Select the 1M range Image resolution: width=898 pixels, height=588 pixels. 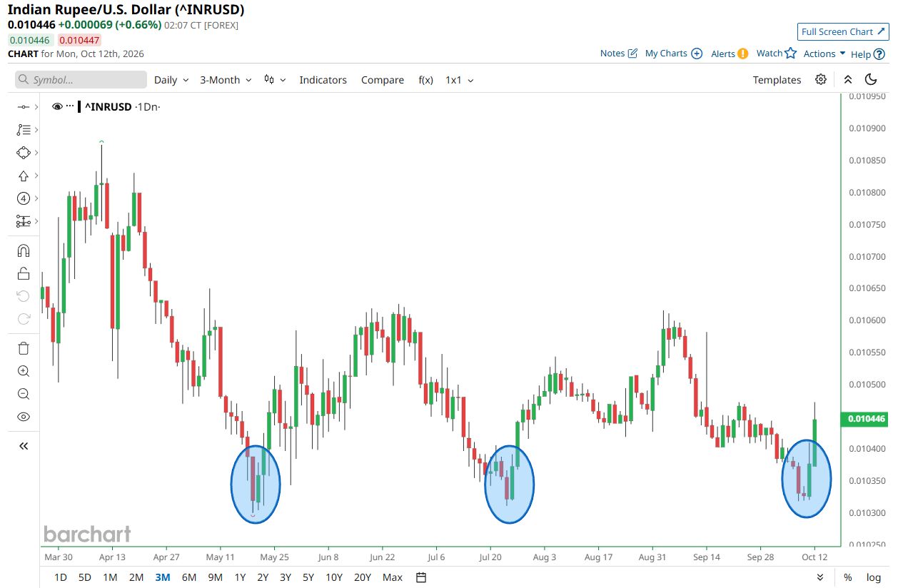point(110,577)
